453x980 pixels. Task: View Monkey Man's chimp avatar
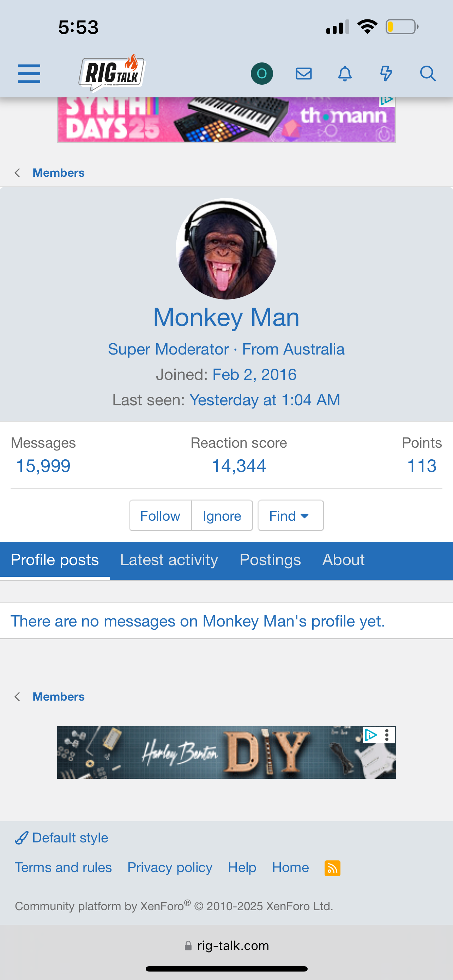coord(226,249)
